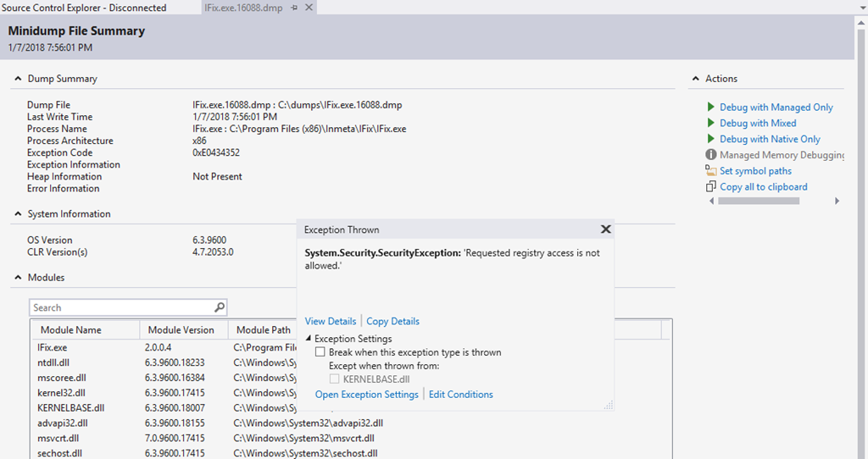Click the Set symbol paths icon

click(x=711, y=171)
